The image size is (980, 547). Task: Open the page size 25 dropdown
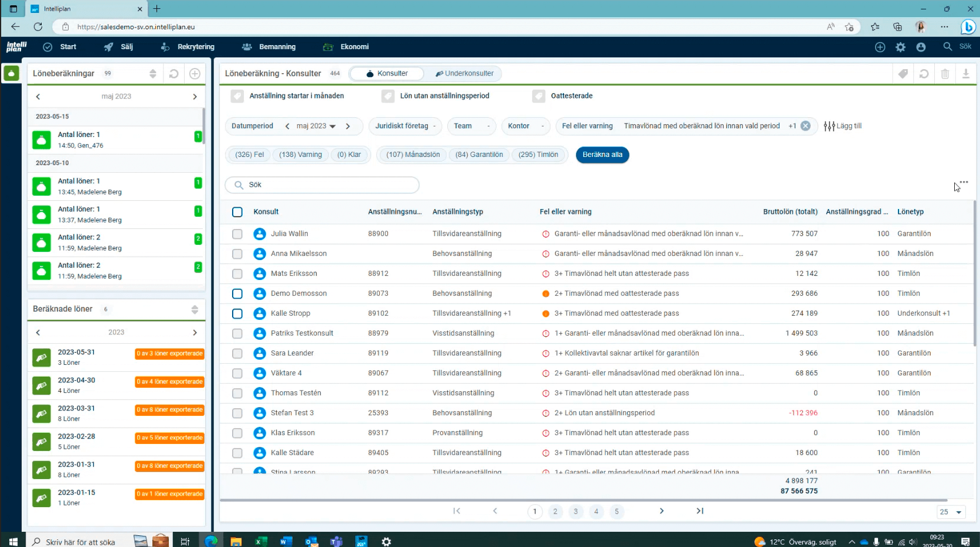tap(951, 512)
